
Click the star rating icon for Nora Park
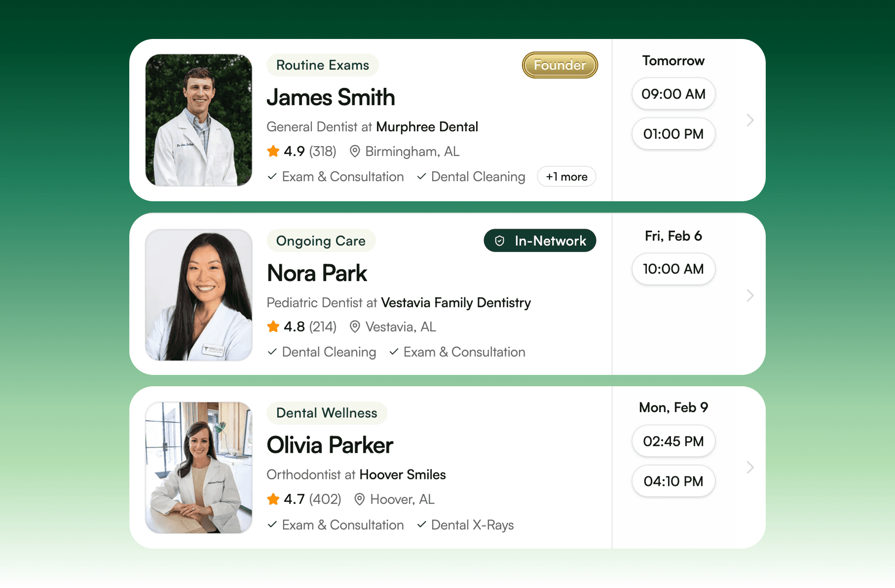point(273,327)
